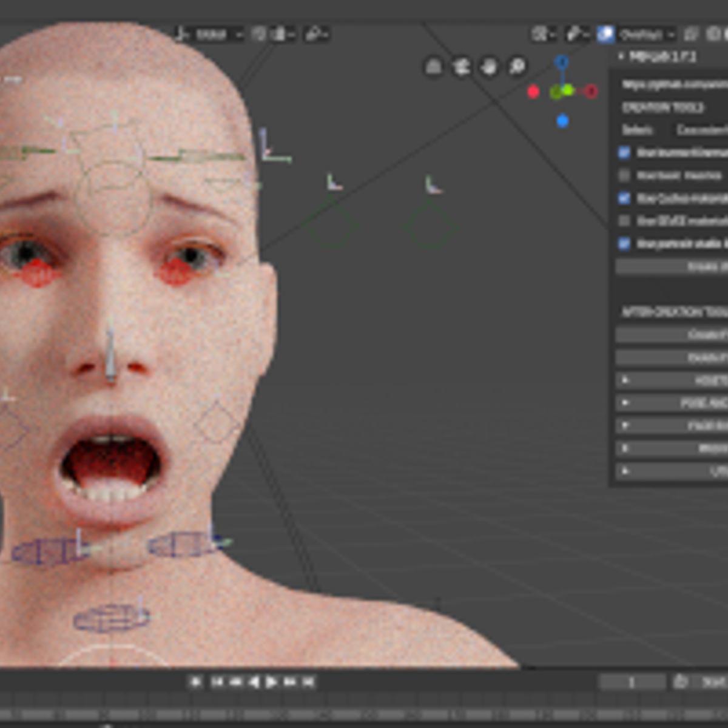Disable the first checked option under Creation Tools
The image size is (728, 728).
[624, 152]
